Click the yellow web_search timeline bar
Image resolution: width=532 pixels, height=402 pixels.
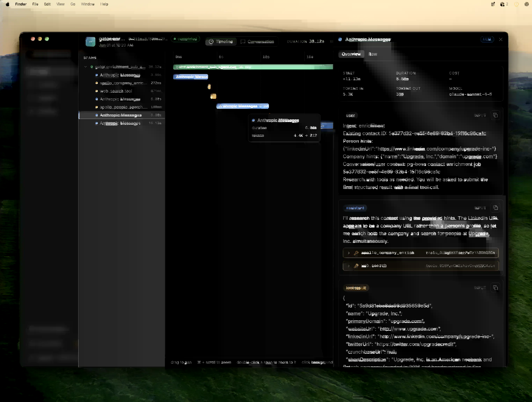click(x=213, y=96)
